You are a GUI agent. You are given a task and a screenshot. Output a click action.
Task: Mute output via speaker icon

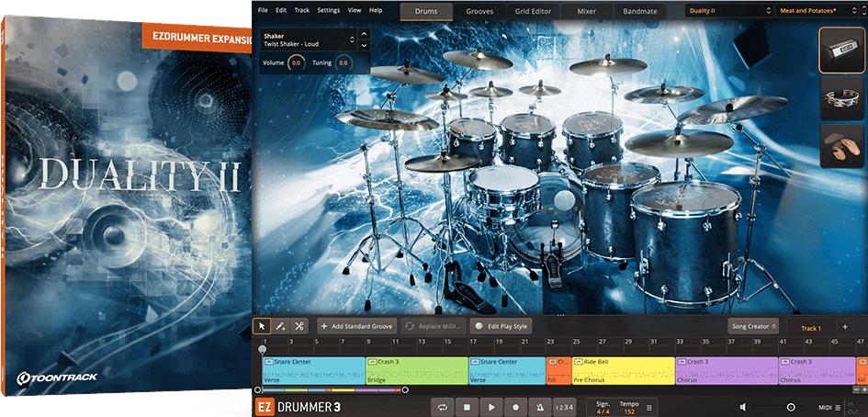(x=742, y=407)
